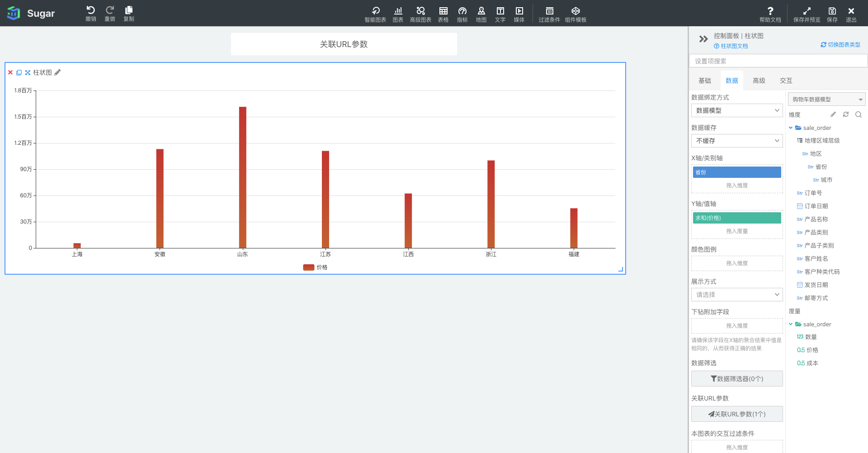
Task: Open the 数据筛选器(0个) button
Action: 737,379
